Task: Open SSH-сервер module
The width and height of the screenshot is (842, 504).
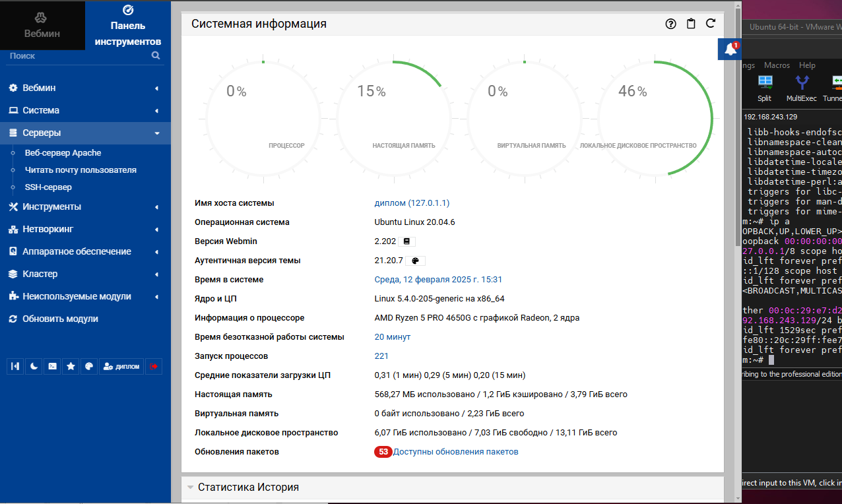Action: 48,187
